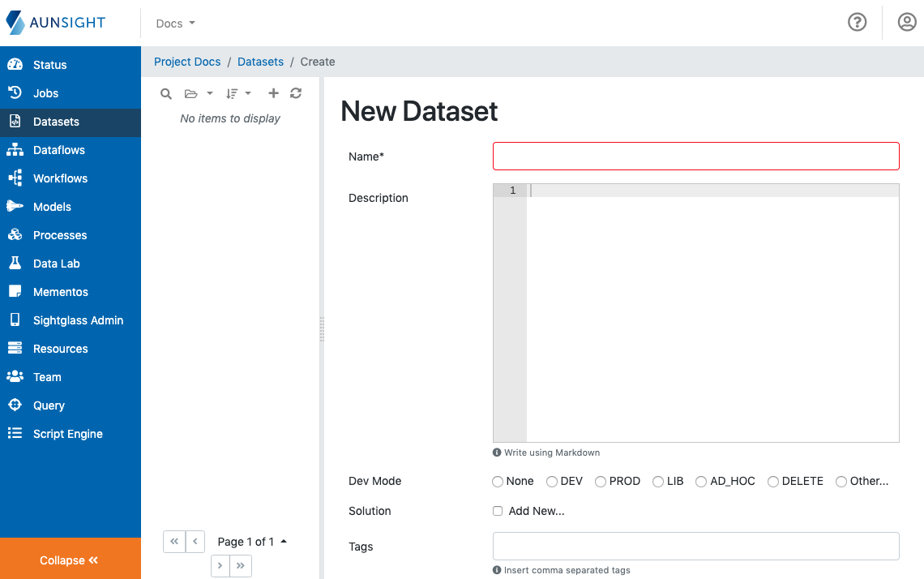Open the user account icon
The height and width of the screenshot is (579, 924).
(x=906, y=22)
